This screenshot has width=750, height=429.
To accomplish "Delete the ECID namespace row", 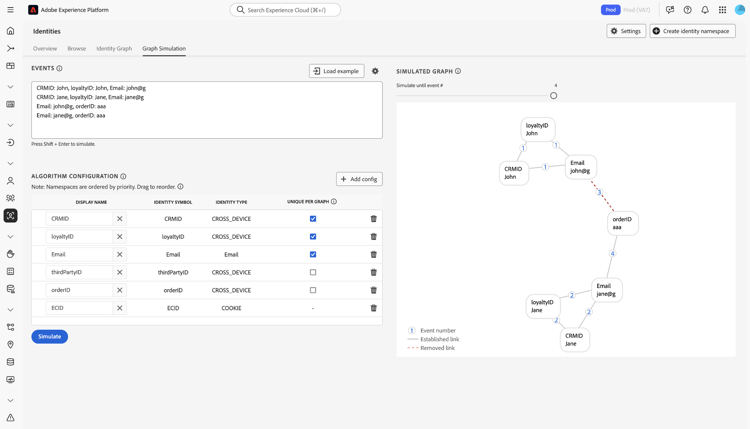I will point(374,308).
